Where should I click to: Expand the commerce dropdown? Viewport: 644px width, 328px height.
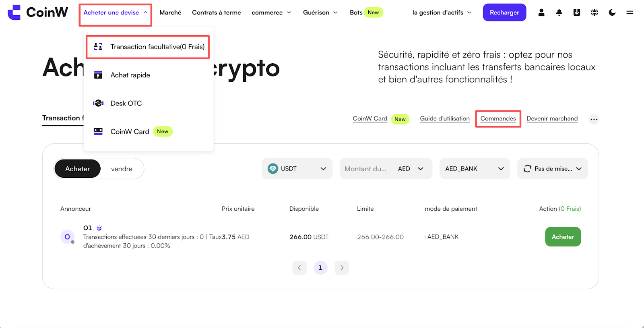(x=271, y=12)
